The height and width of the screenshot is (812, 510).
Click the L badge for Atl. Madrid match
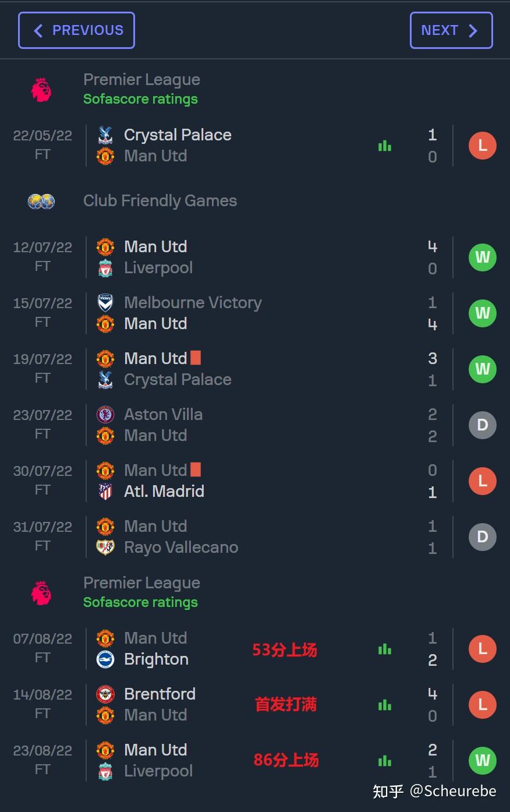click(483, 481)
